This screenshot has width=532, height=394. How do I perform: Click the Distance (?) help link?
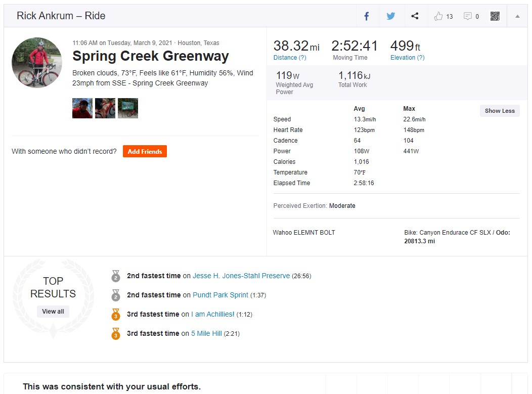pyautogui.click(x=290, y=58)
